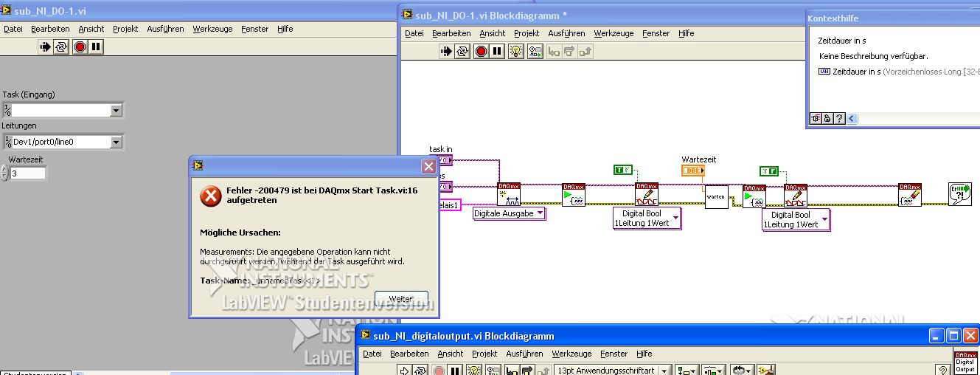Click the Wartezeit numeric field
This screenshot has height=375, width=980.
[28, 173]
